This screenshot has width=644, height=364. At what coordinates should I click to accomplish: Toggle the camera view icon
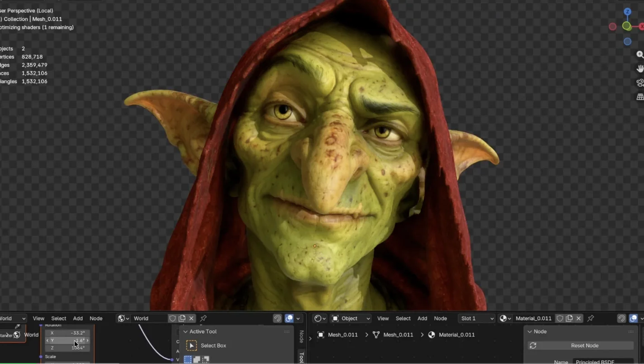pyautogui.click(x=640, y=83)
